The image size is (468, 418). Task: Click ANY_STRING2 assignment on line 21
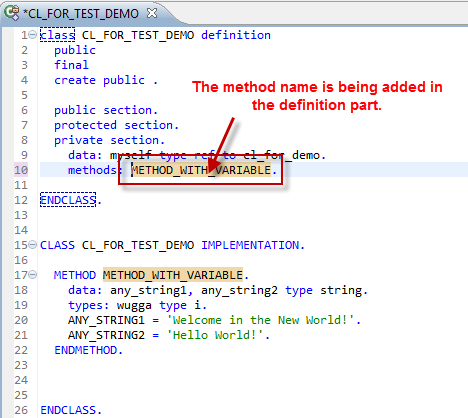point(106,335)
